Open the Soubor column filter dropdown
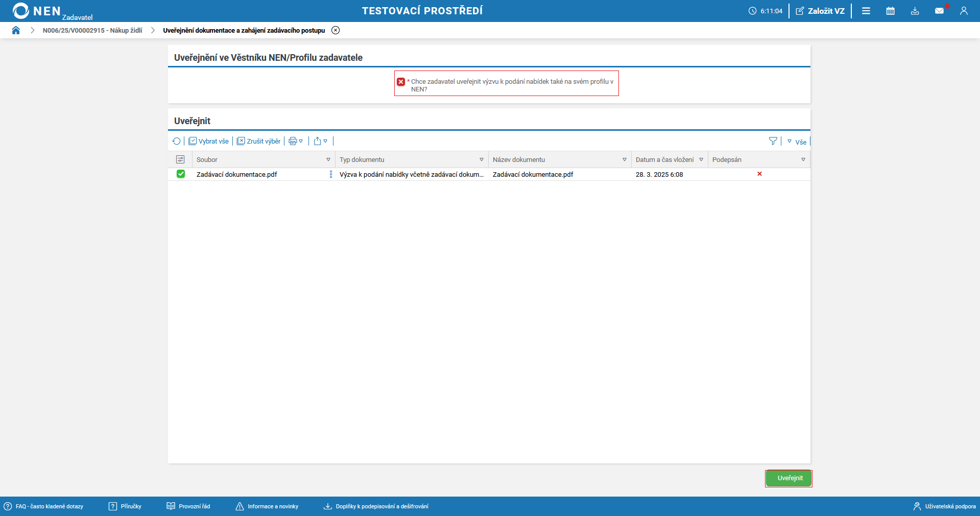This screenshot has height=516, width=980. coord(328,160)
